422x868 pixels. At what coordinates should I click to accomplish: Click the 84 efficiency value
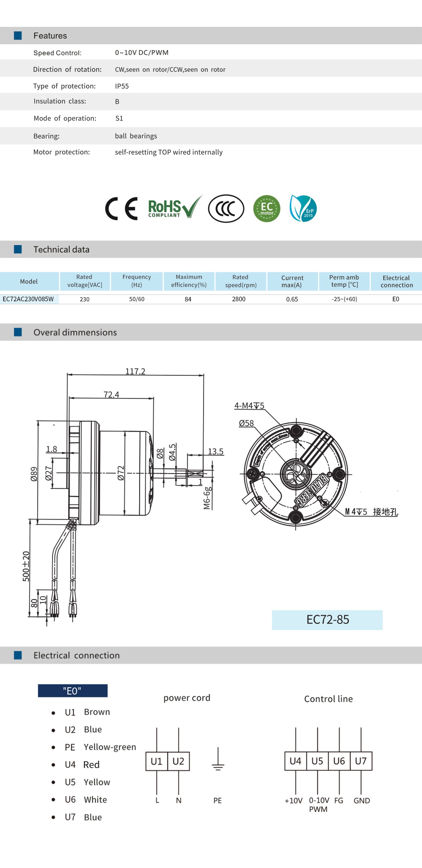(x=188, y=299)
